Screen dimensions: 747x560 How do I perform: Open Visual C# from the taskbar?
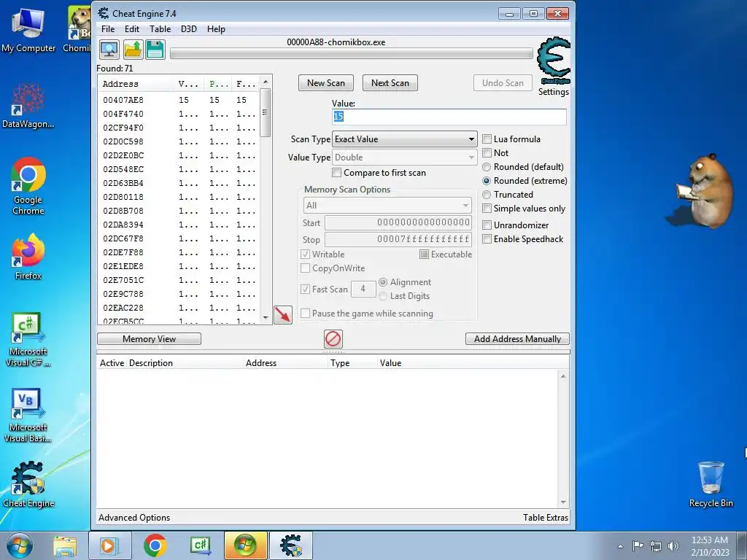pos(201,545)
